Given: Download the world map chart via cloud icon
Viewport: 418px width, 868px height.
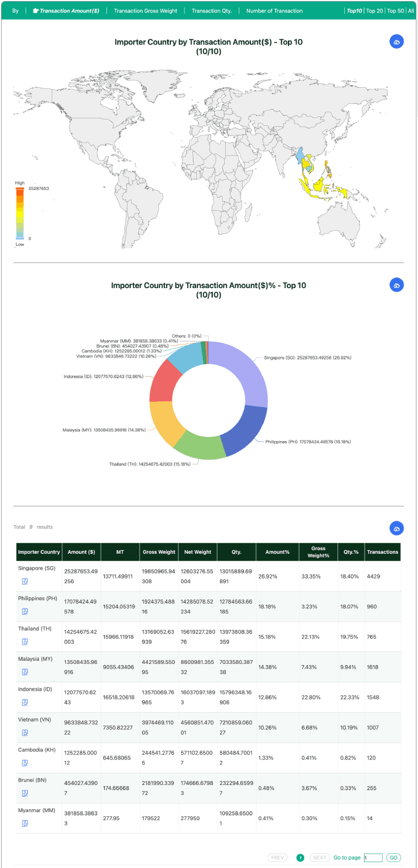Looking at the screenshot, I should (x=397, y=42).
